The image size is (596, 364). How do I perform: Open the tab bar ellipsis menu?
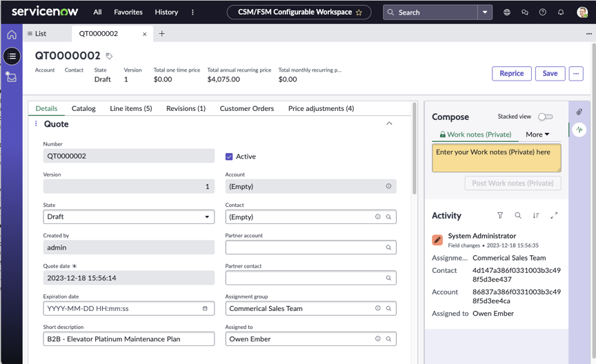pyautogui.click(x=589, y=34)
